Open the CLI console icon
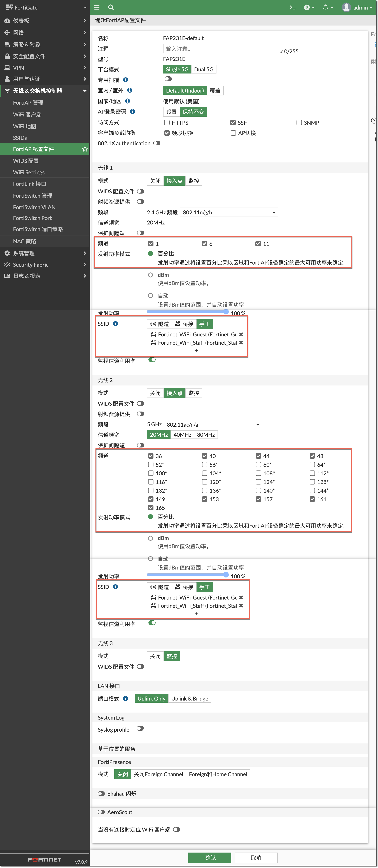 point(293,7)
